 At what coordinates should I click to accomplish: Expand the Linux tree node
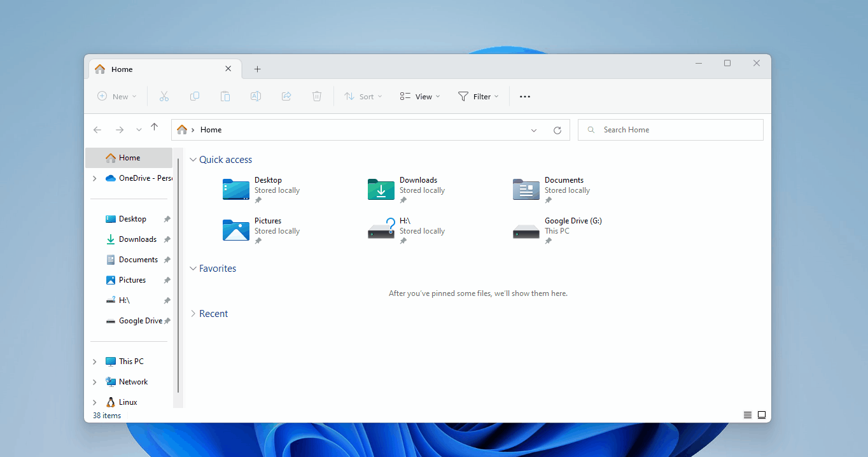click(x=95, y=402)
